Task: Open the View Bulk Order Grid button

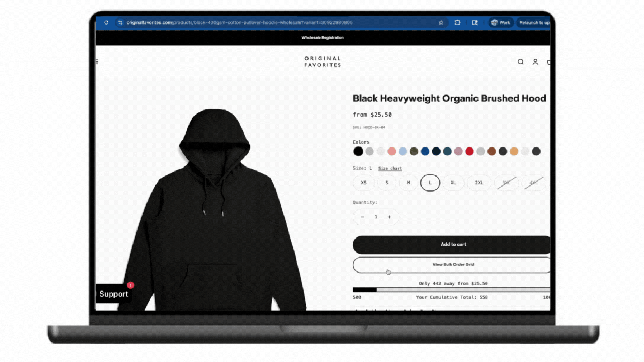Action: [x=451, y=265]
